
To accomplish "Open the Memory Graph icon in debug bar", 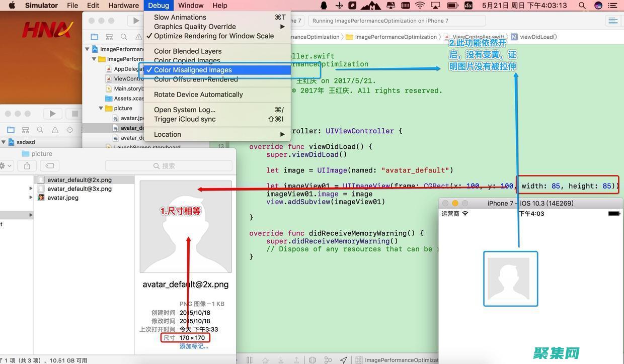I will coord(328,360).
